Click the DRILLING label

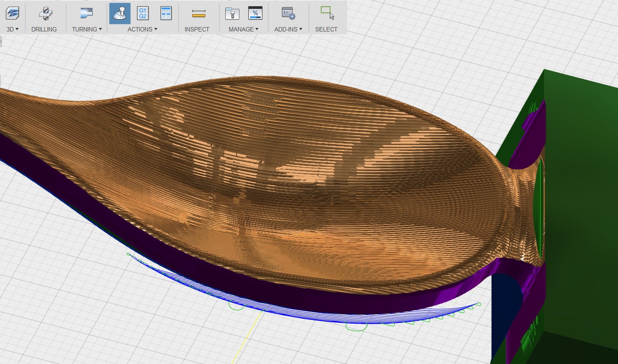pos(44,29)
